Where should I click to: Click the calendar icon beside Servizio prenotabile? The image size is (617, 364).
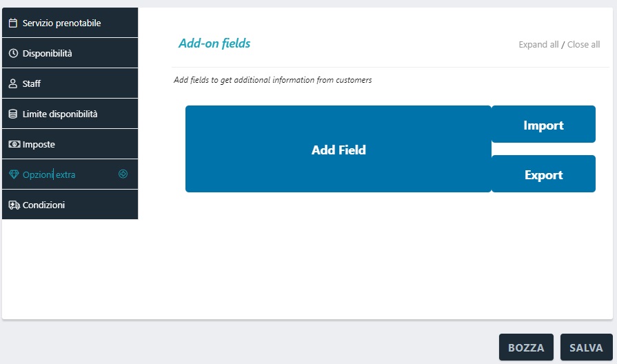pyautogui.click(x=13, y=23)
